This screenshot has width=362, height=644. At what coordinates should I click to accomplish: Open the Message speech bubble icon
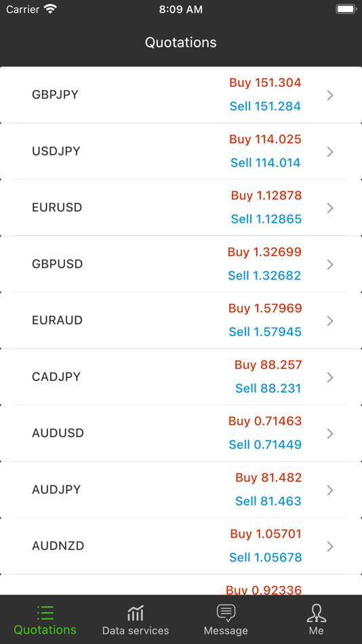(226, 612)
